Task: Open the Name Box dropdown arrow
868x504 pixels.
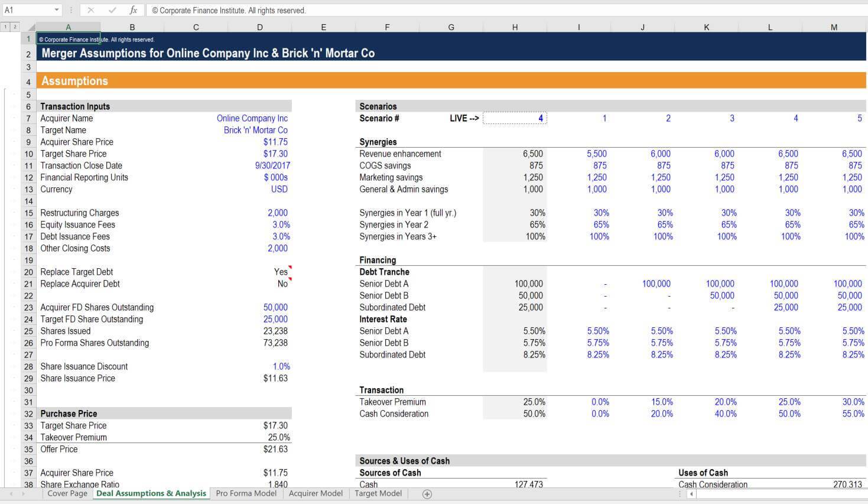Action: [x=57, y=10]
